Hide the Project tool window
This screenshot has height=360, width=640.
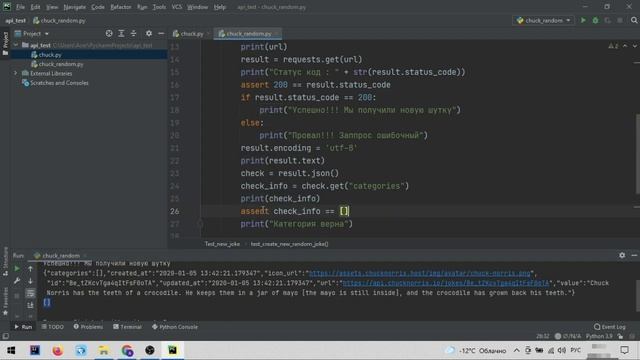point(161,33)
